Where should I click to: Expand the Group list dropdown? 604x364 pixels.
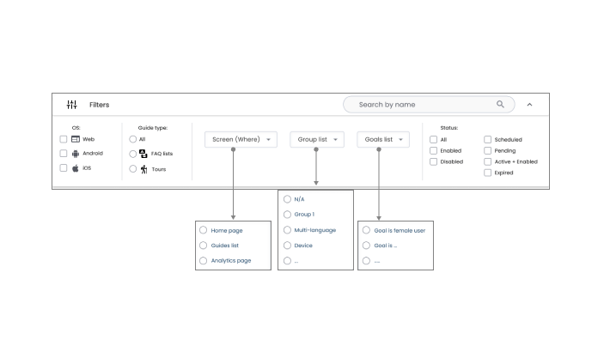click(316, 139)
